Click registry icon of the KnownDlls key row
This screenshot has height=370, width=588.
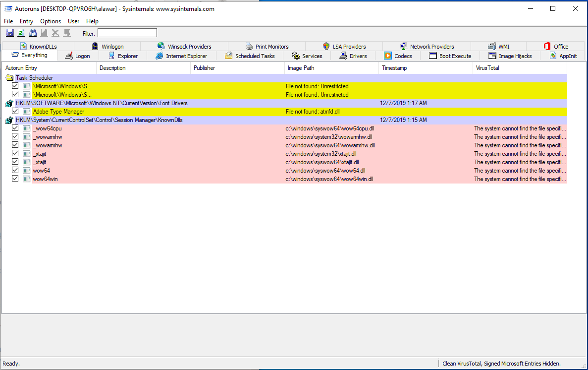click(x=9, y=120)
